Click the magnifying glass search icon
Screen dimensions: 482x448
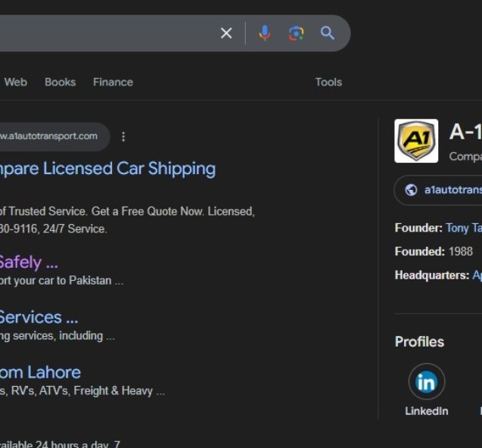click(x=328, y=33)
